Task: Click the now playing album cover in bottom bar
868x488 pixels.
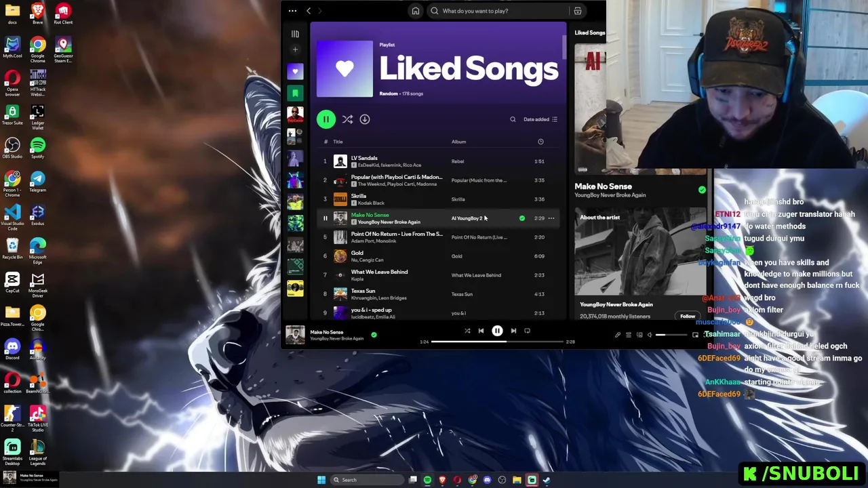Action: click(295, 335)
